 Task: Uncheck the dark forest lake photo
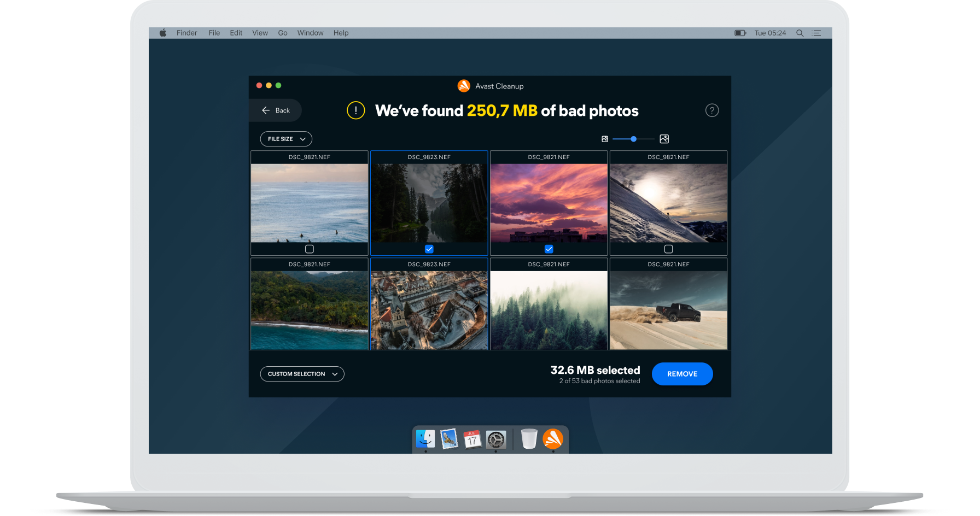(x=429, y=249)
